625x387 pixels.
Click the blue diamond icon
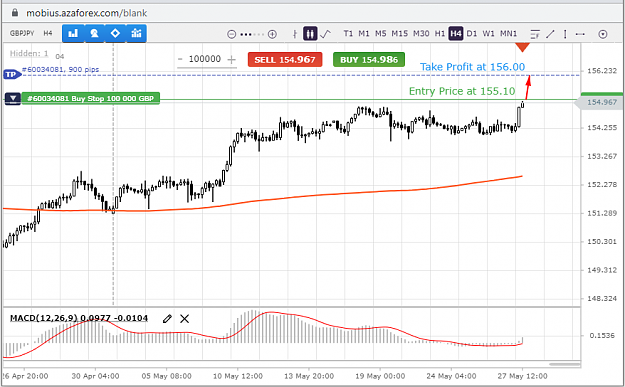115,33
